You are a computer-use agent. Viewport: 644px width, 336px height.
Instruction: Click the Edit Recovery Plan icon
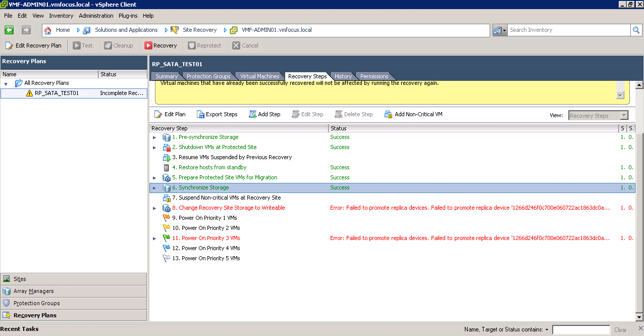click(x=9, y=45)
